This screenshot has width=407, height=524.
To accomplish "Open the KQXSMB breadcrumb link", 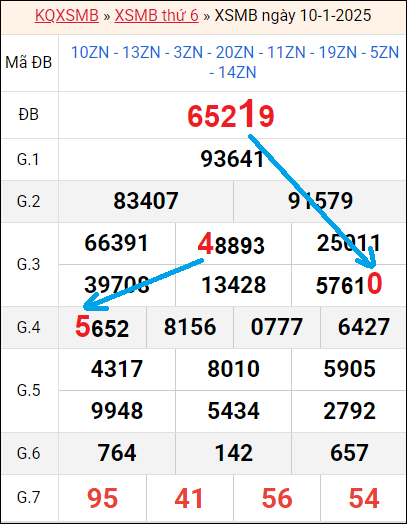I will pyautogui.click(x=66, y=15).
